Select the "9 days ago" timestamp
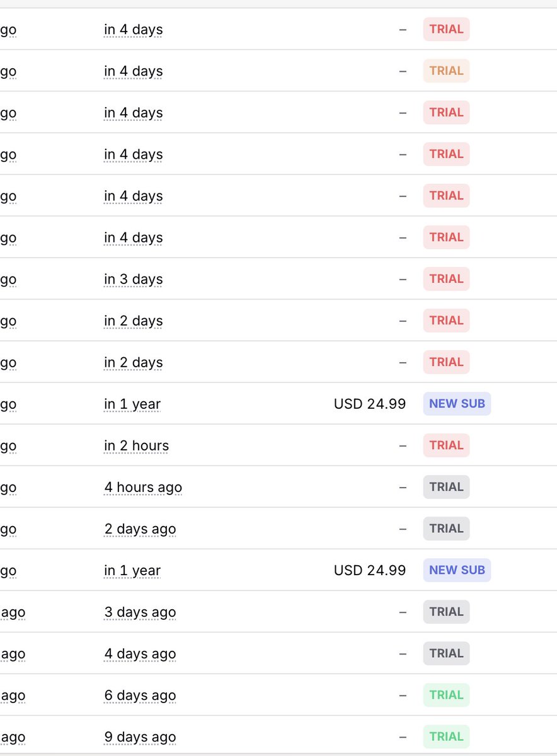557x756 pixels. (x=140, y=736)
